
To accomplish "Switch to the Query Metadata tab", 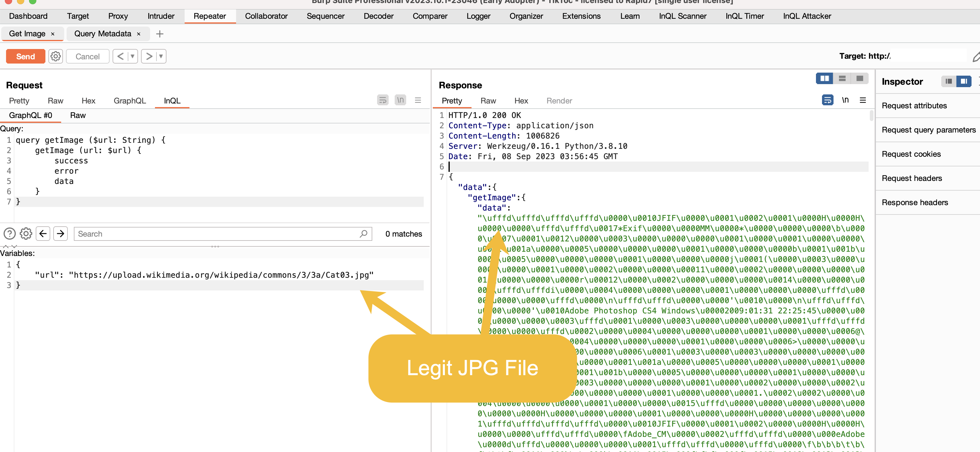I will [103, 34].
